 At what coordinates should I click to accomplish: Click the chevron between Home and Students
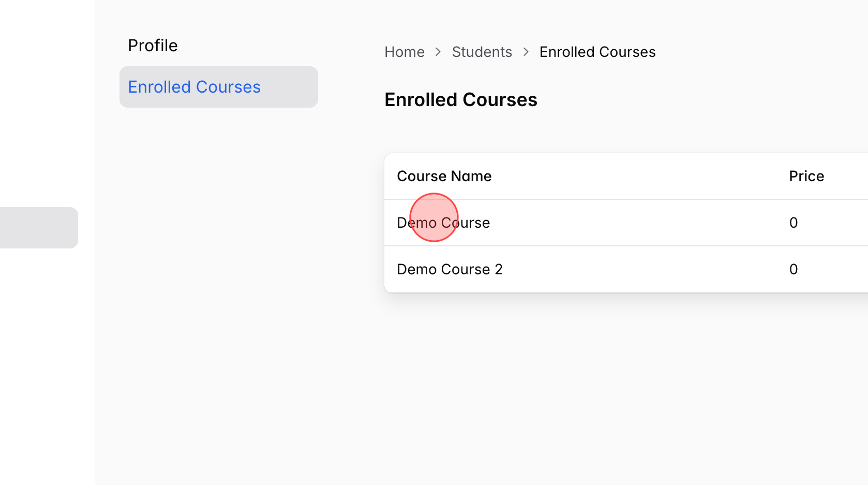(x=438, y=52)
